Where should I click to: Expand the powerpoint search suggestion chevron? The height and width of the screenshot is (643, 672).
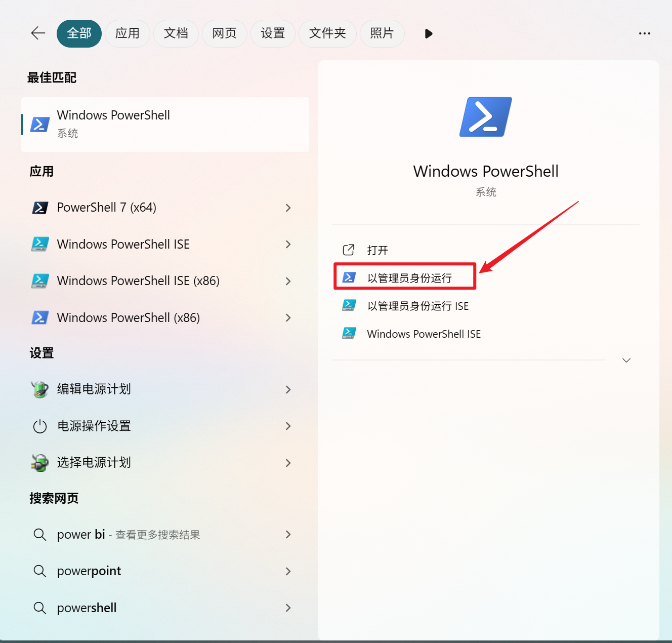coord(288,571)
